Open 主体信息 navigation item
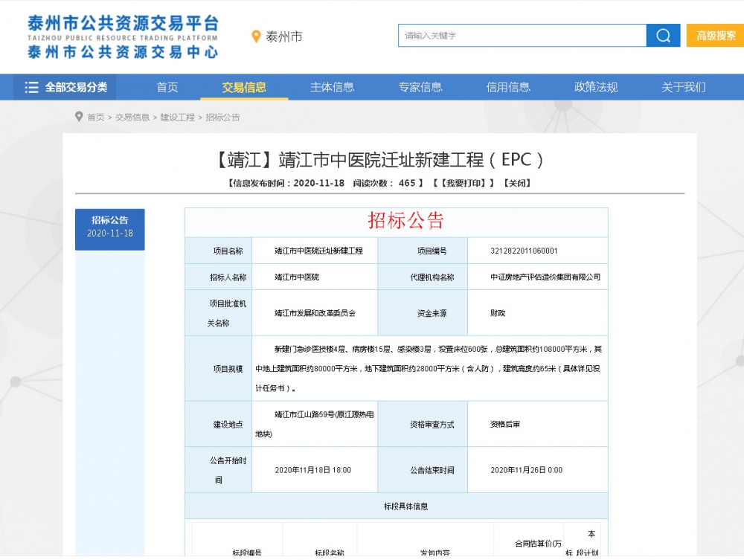 coord(332,87)
